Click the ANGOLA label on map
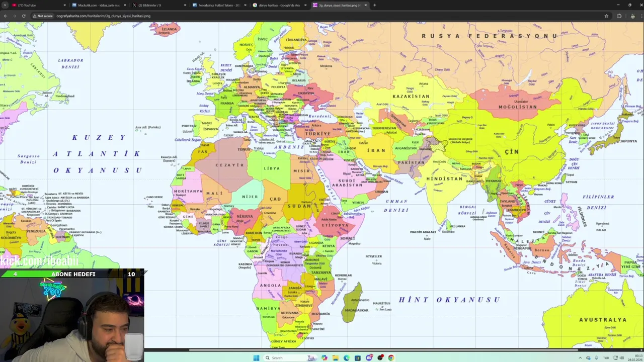Screen dimensions: 644x362 pyautogui.click(x=270, y=286)
